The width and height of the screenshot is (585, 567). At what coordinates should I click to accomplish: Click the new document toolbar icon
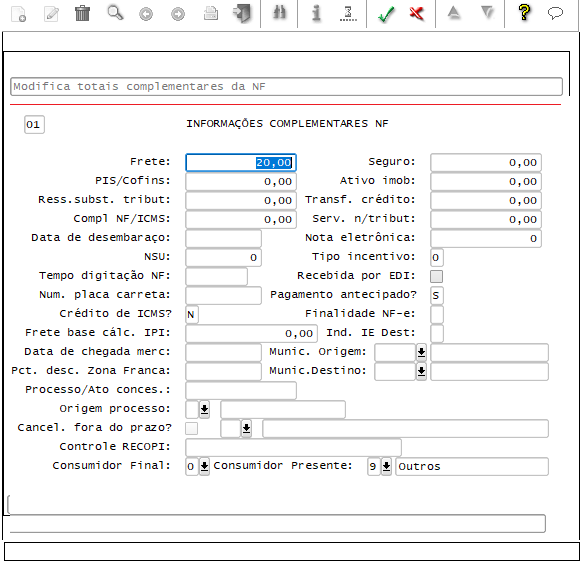coord(19,14)
